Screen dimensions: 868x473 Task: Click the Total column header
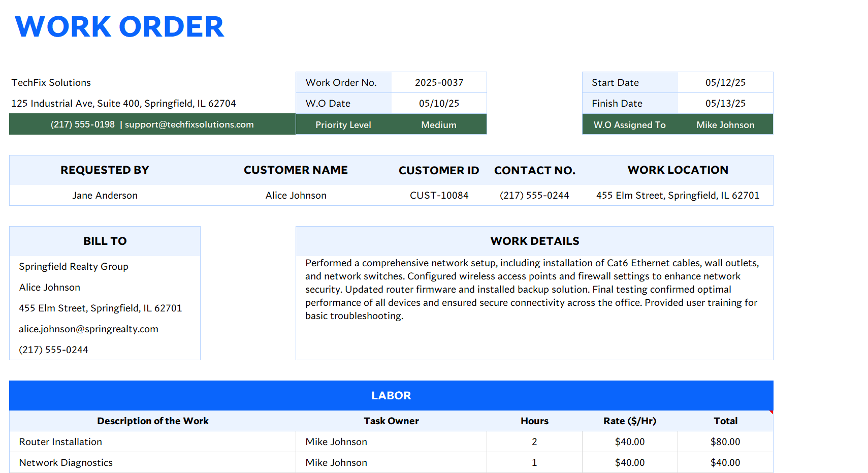tap(725, 421)
